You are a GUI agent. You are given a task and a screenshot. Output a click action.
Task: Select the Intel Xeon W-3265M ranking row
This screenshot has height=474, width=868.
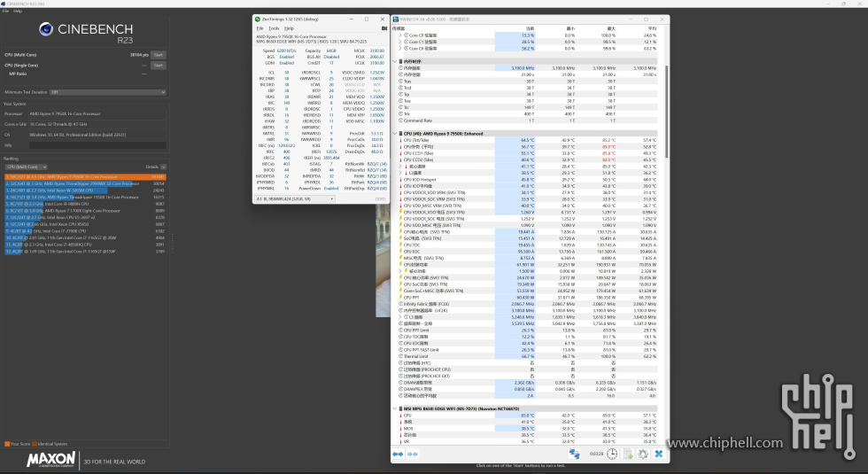click(x=85, y=190)
